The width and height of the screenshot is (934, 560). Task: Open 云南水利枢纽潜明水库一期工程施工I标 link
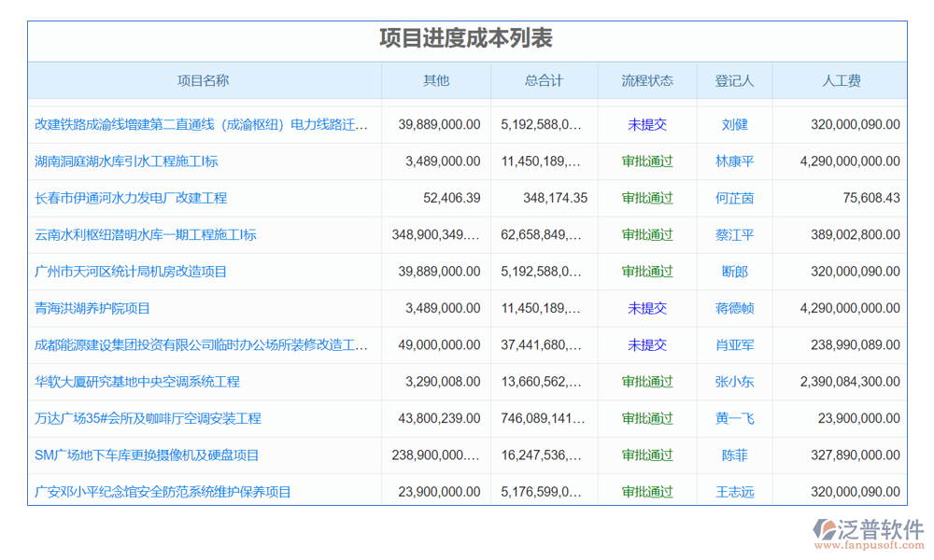click(x=145, y=235)
